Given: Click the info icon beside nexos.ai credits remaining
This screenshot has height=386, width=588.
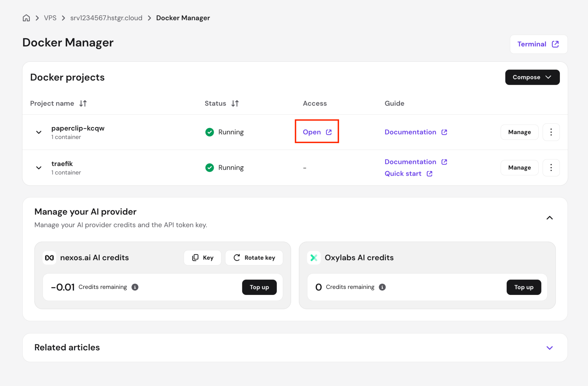Looking at the screenshot, I should tap(135, 287).
